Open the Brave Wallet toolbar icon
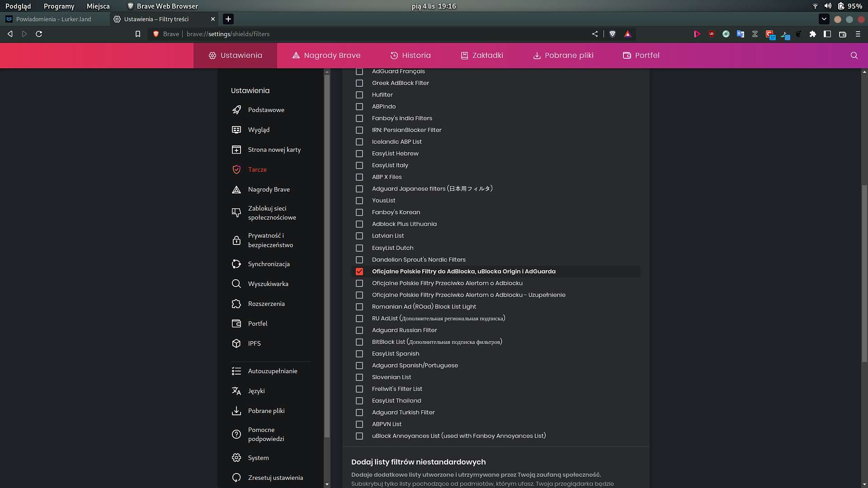The image size is (868, 488). click(x=843, y=34)
